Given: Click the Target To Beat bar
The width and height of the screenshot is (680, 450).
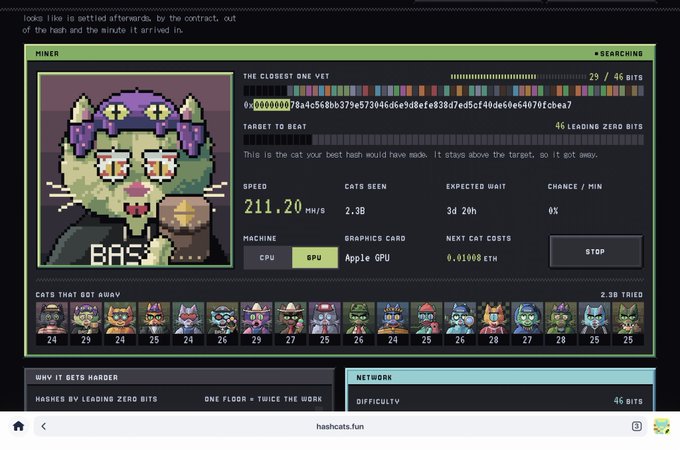Looking at the screenshot, I should 443,140.
